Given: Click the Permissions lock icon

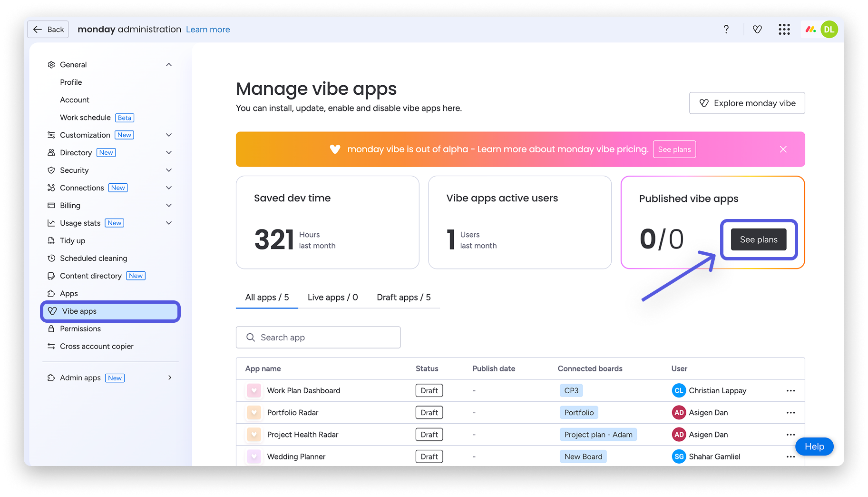Looking at the screenshot, I should (x=51, y=328).
